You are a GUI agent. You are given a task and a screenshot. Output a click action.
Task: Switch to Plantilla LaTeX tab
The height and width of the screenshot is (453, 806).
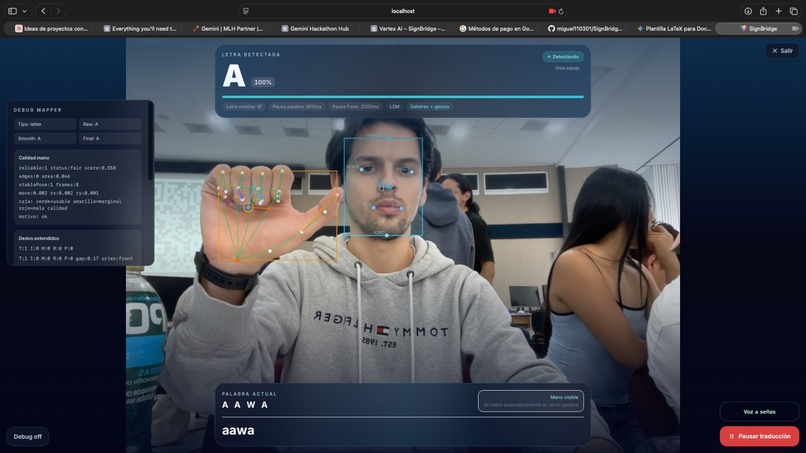(674, 29)
